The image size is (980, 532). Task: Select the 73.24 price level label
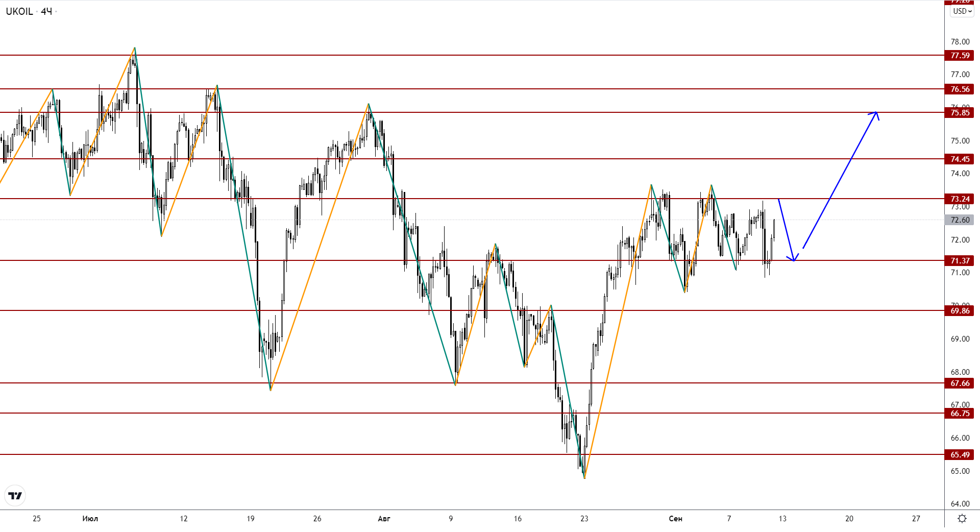click(960, 199)
